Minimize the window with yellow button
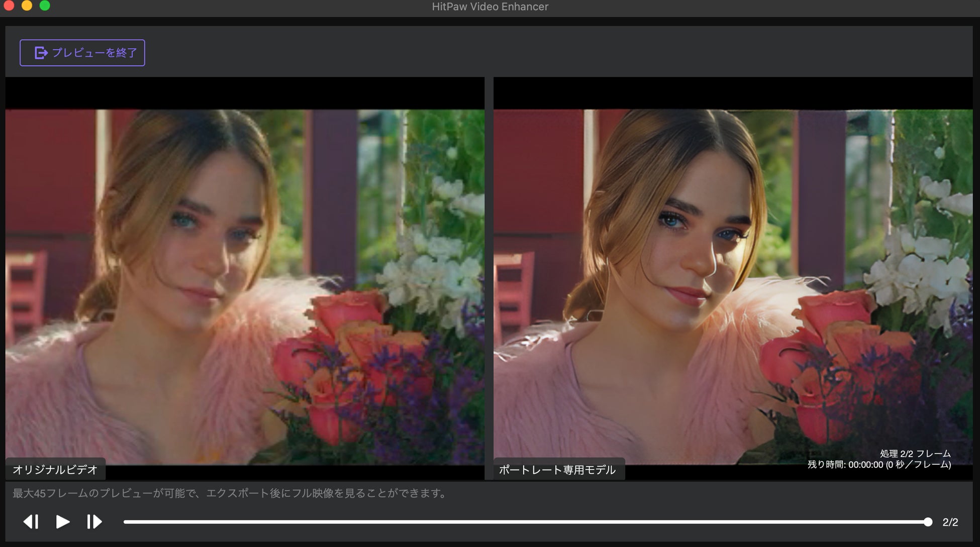980x547 pixels. [27, 6]
